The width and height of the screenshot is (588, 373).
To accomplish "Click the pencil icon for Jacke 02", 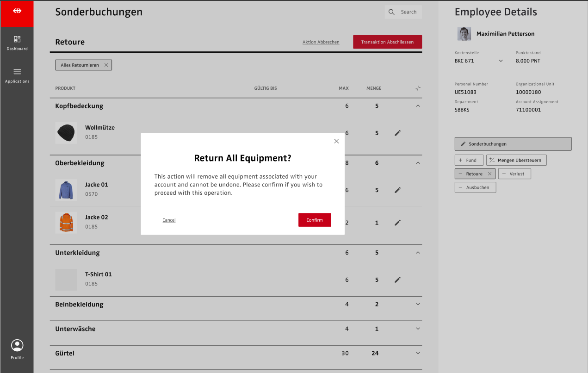I will point(397,223).
